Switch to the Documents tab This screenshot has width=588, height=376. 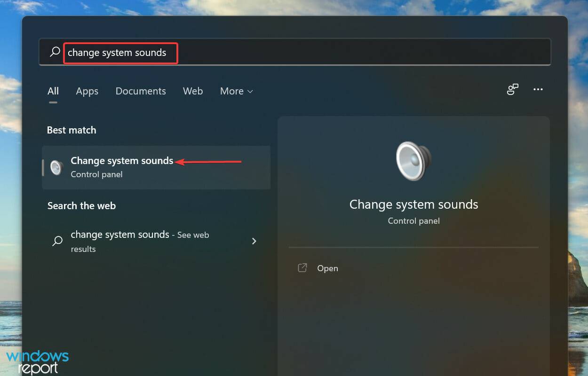pyautogui.click(x=141, y=91)
